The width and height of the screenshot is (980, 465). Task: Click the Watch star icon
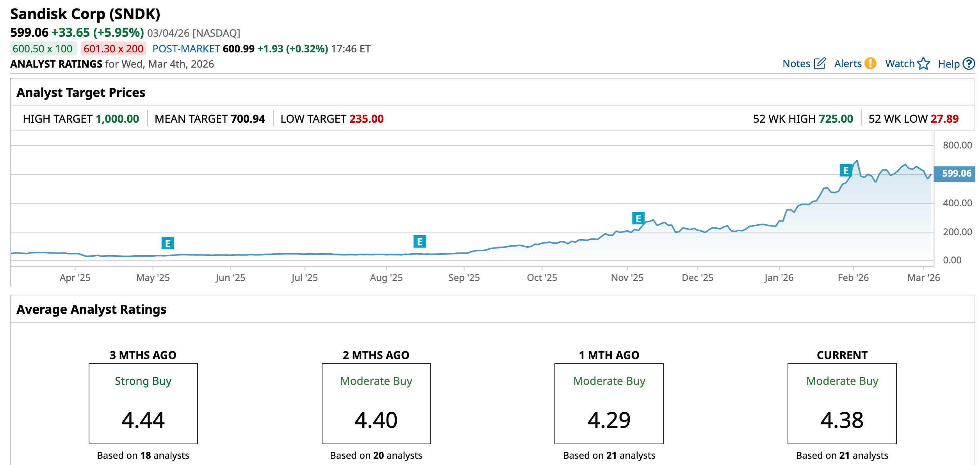923,63
